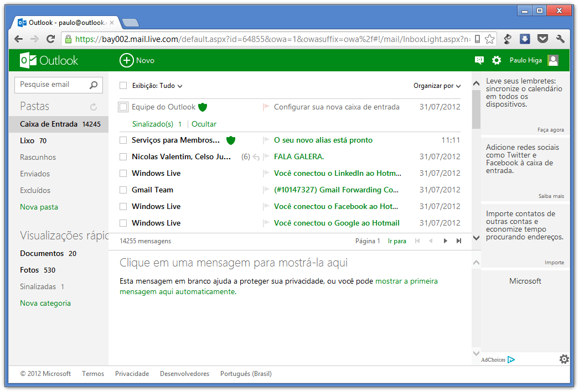579x392 pixels.
Task: Open Português (Brasil) language link
Action: point(246,374)
